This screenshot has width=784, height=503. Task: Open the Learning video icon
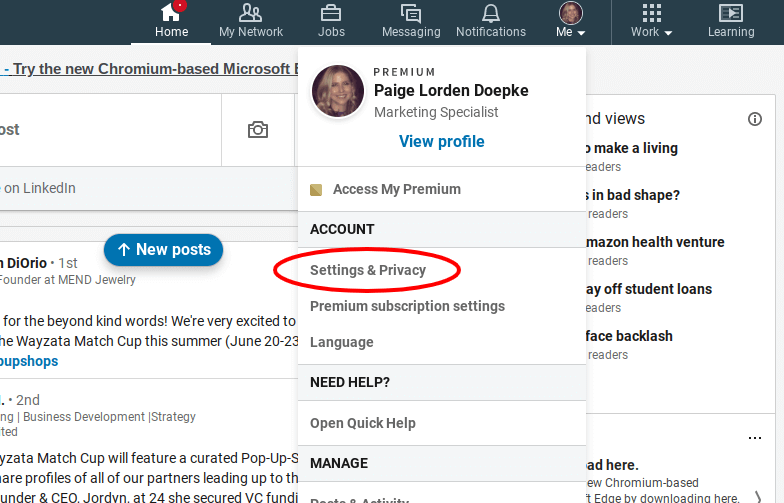point(731,14)
